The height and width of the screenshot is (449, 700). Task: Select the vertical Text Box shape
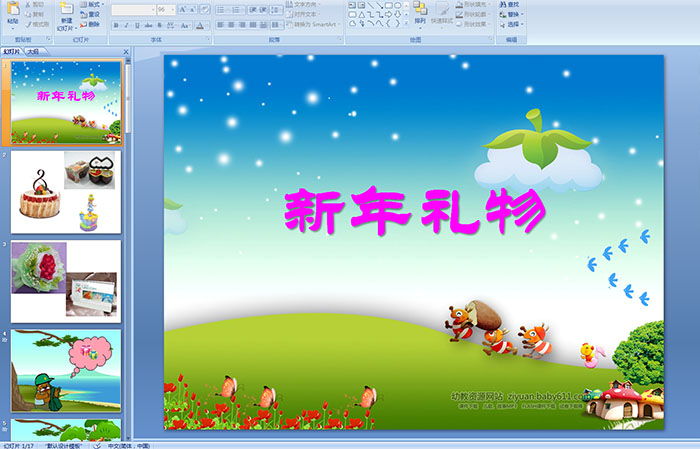pyautogui.click(x=361, y=5)
